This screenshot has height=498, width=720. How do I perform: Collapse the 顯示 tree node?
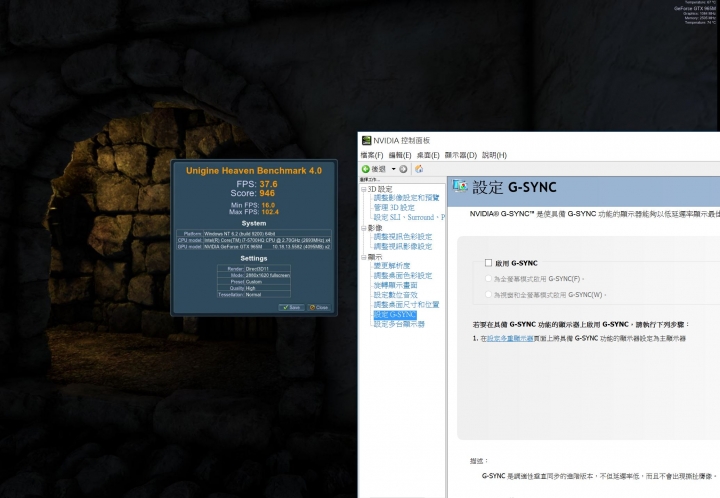click(x=364, y=257)
